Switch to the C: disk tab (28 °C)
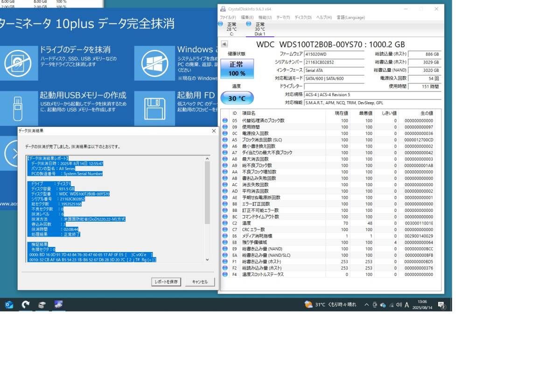Image resolution: width=560 pixels, height=392 pixels. [231, 28]
